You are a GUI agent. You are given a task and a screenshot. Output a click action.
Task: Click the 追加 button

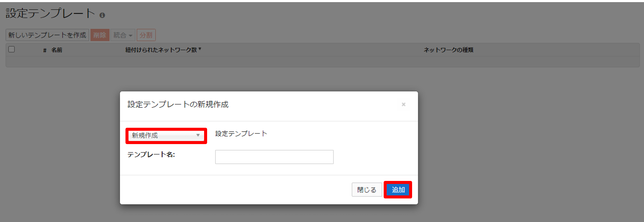[398, 190]
